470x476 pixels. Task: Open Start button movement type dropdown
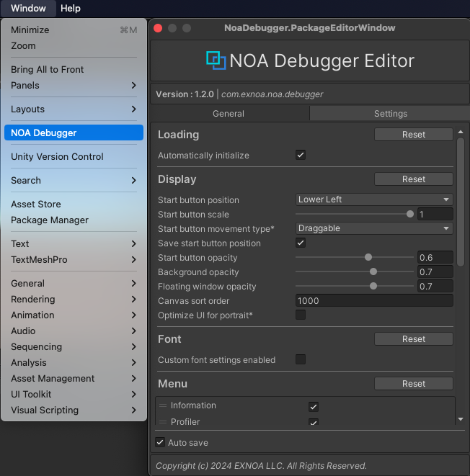pos(374,228)
